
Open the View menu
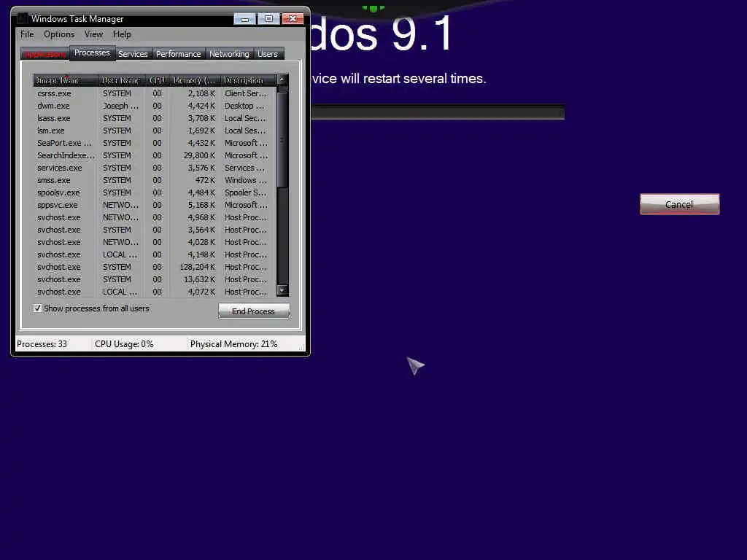coord(93,34)
